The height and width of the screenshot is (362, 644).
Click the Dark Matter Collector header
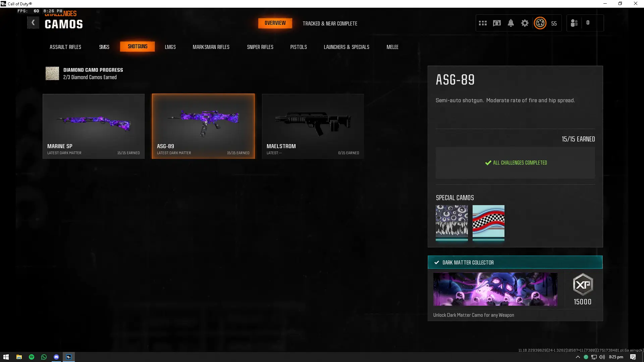[515, 262]
